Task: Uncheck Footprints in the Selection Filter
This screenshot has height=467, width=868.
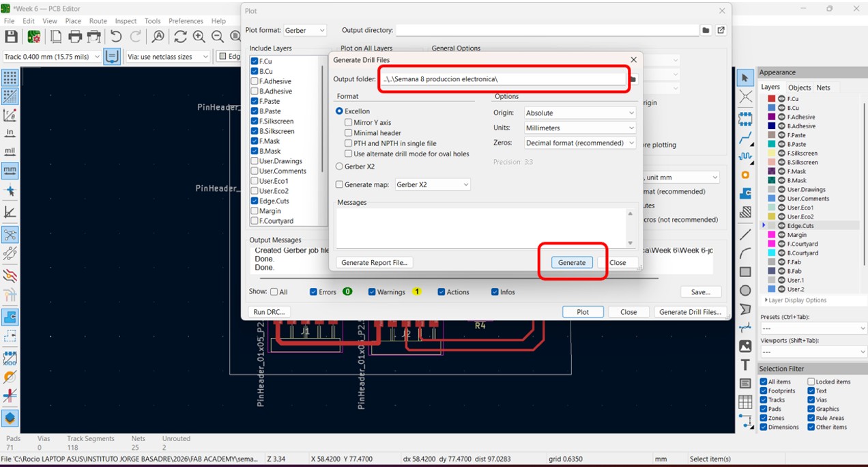Action: coord(764,391)
